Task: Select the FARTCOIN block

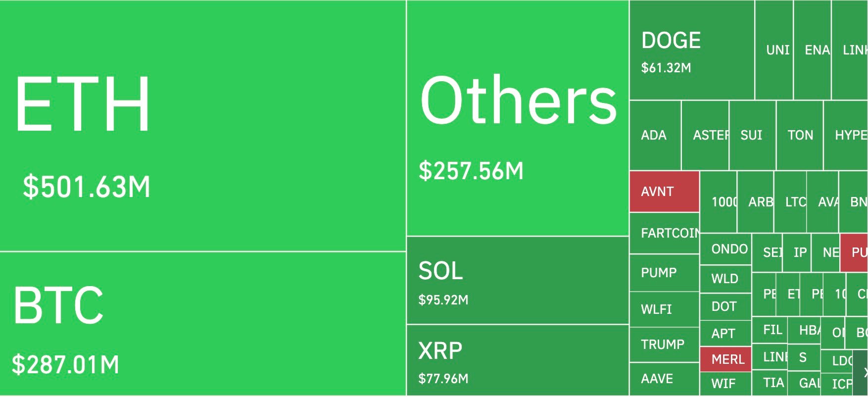Action: 665,233
